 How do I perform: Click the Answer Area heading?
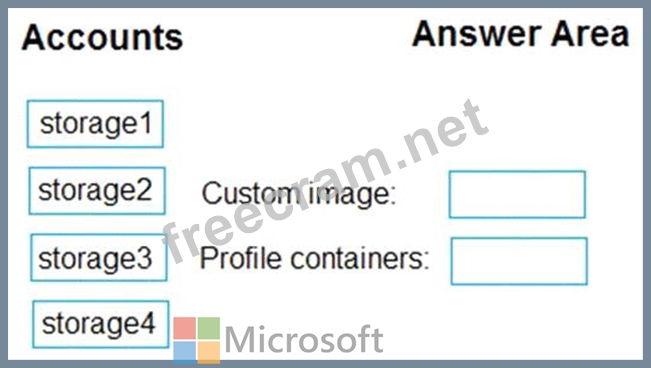tap(521, 34)
